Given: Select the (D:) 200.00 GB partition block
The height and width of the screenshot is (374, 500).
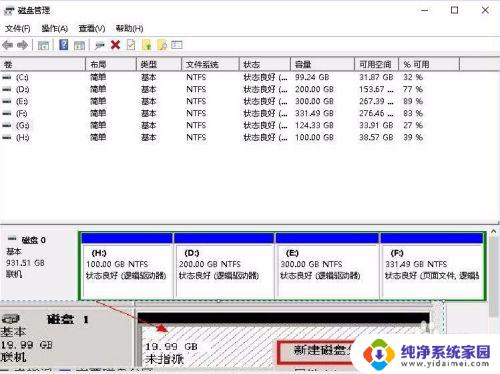Looking at the screenshot, I should (x=224, y=266).
